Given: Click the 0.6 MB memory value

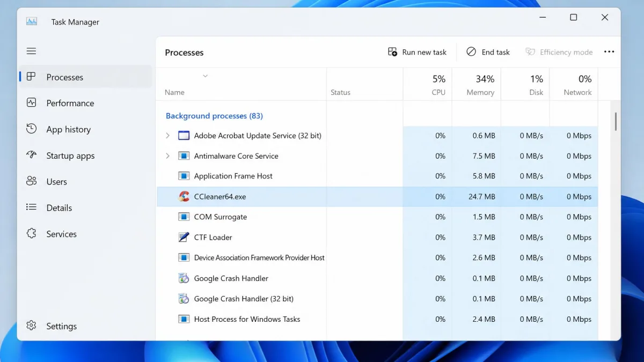Looking at the screenshot, I should [x=484, y=136].
